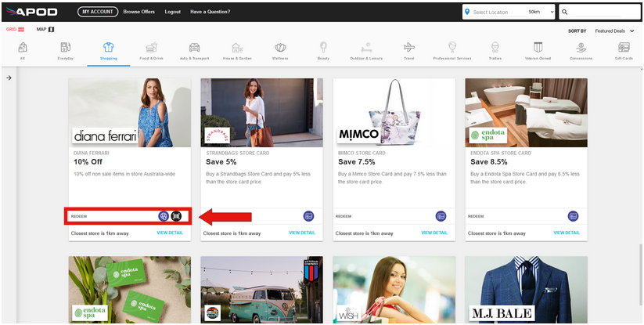Select the House & Garden category

237,52
